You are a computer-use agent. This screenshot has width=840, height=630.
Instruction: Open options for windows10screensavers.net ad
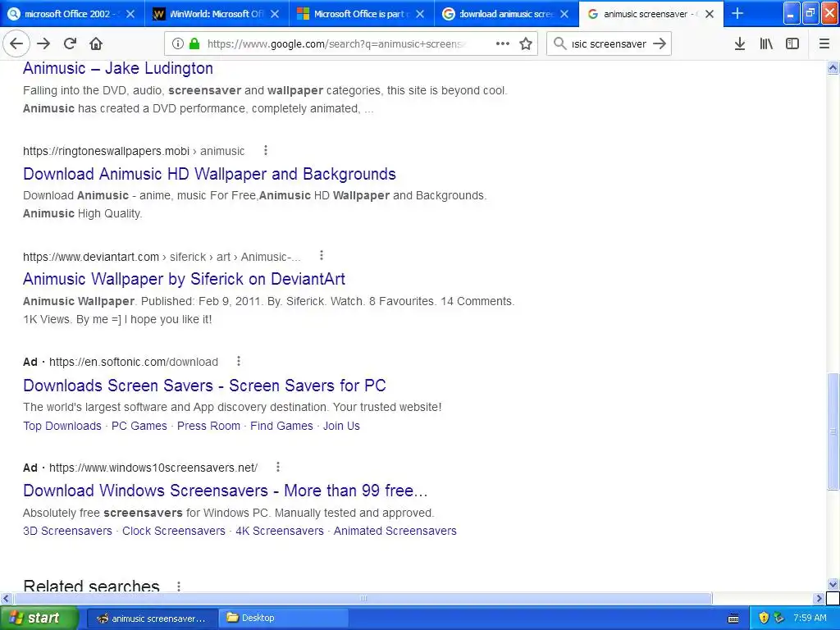click(277, 467)
